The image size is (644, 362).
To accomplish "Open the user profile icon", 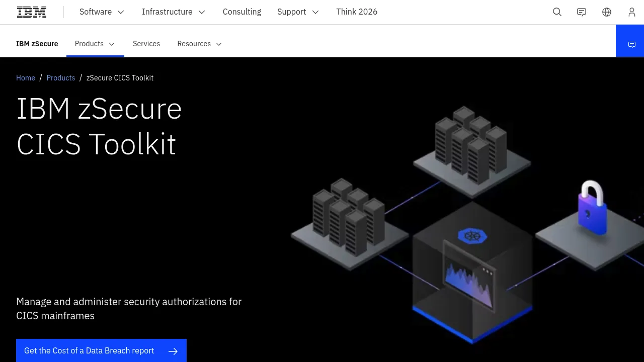I will coord(632,12).
